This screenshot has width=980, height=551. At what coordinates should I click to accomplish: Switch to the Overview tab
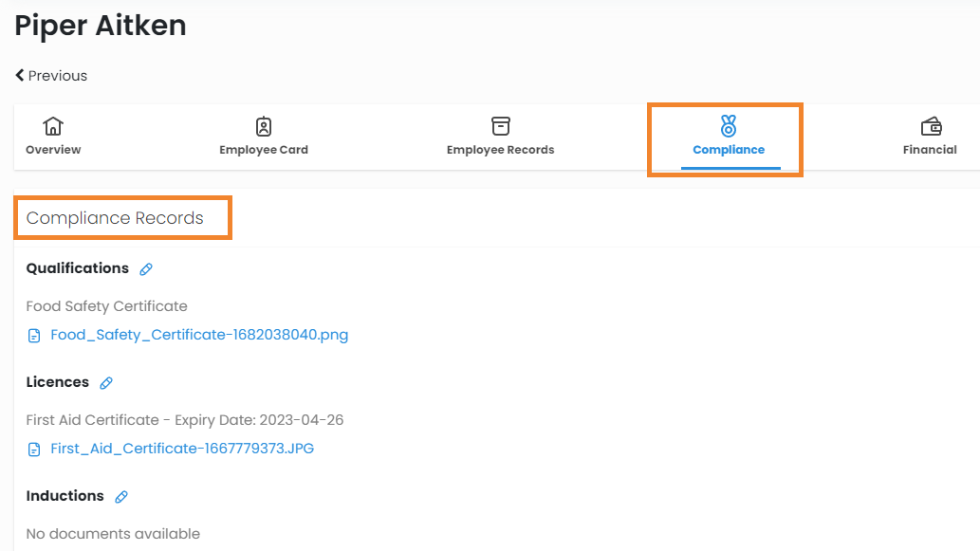[53, 150]
